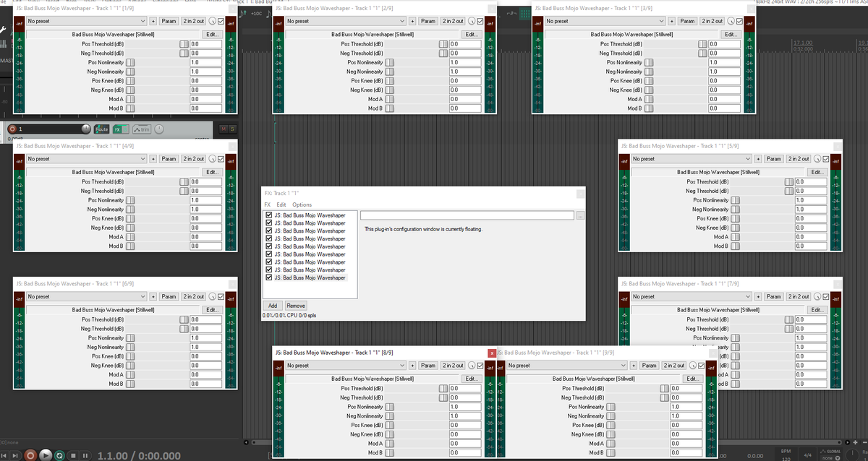Screen dimensions: 868x461
Task: Open the No preset dropdown in Waveshaper [5/9]
Action: pyautogui.click(x=690, y=158)
